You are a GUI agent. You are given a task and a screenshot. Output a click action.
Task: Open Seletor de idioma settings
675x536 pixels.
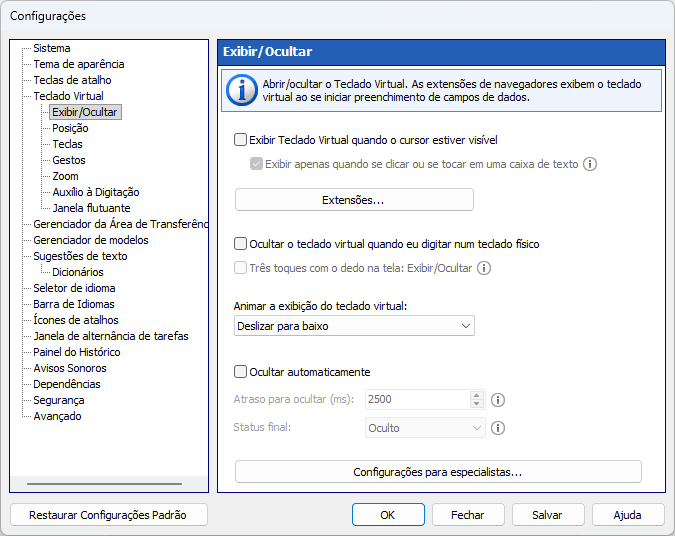[x=74, y=288]
